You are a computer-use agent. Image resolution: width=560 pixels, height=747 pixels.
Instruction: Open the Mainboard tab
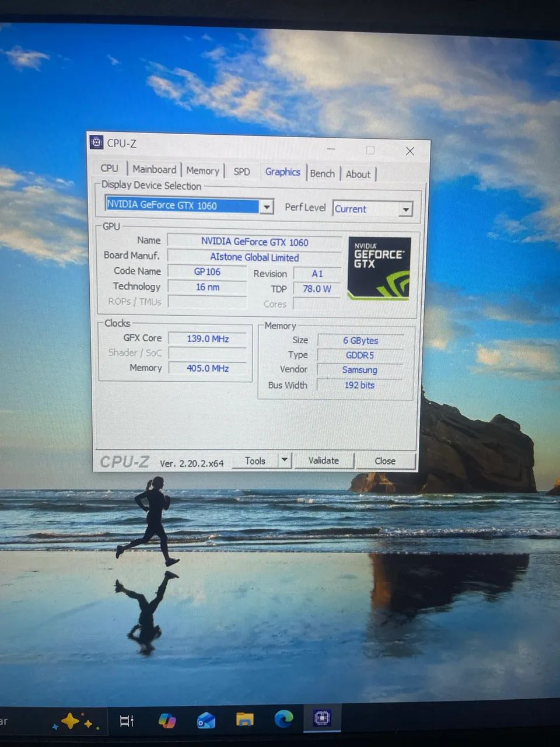tap(154, 169)
